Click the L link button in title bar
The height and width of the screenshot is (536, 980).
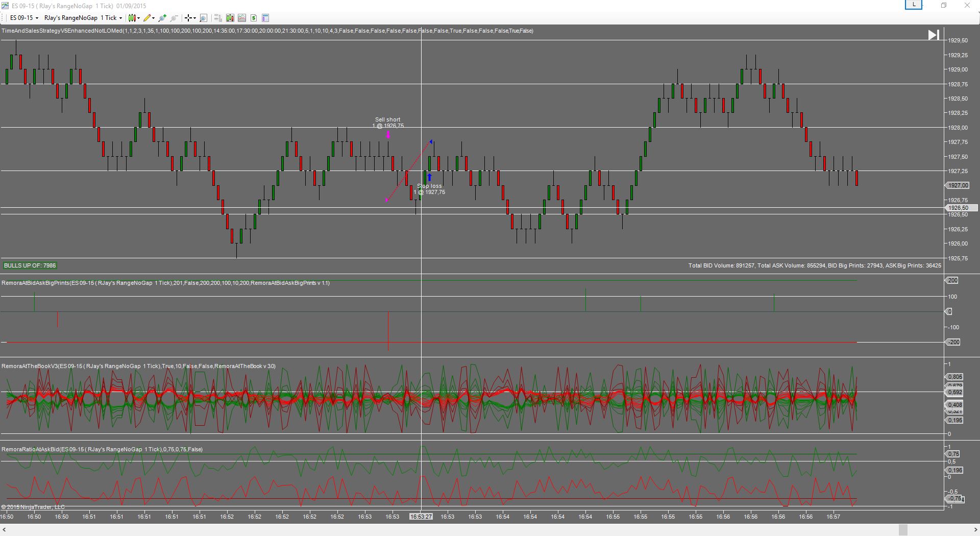[x=914, y=5]
